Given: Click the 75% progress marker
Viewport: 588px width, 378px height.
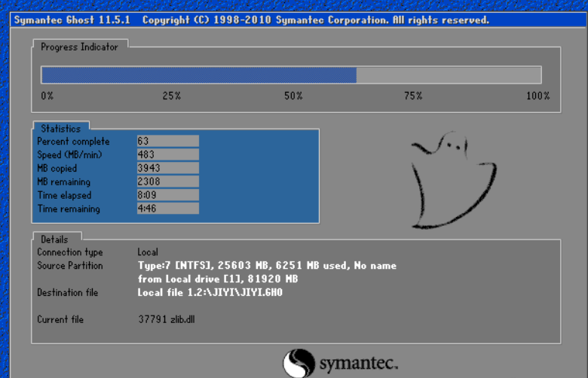Looking at the screenshot, I should pyautogui.click(x=413, y=96).
